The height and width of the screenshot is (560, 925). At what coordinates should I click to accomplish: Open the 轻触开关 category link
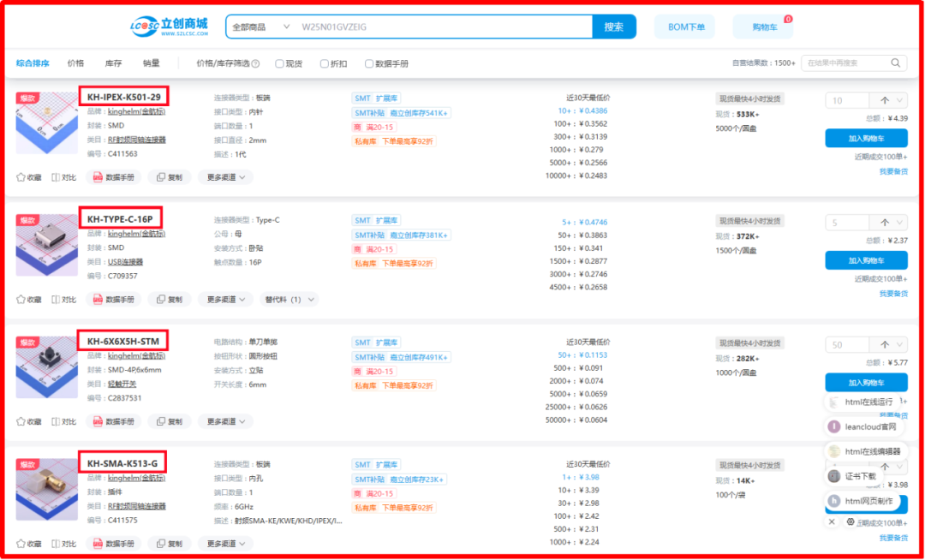[x=122, y=384]
